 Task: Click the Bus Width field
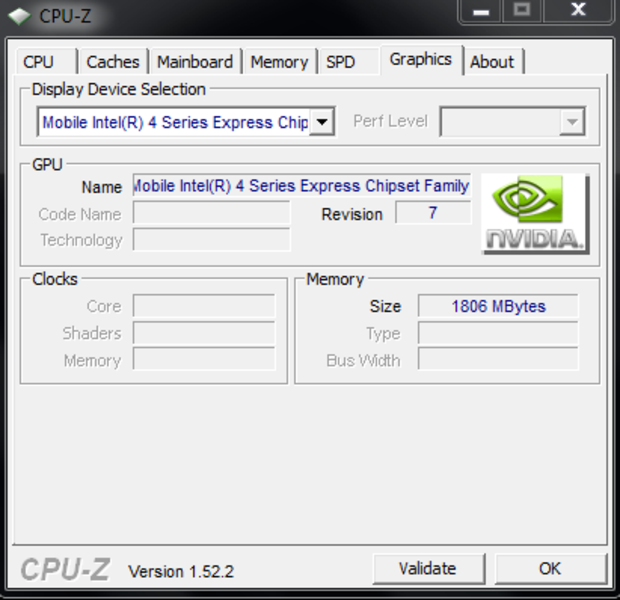pos(498,359)
